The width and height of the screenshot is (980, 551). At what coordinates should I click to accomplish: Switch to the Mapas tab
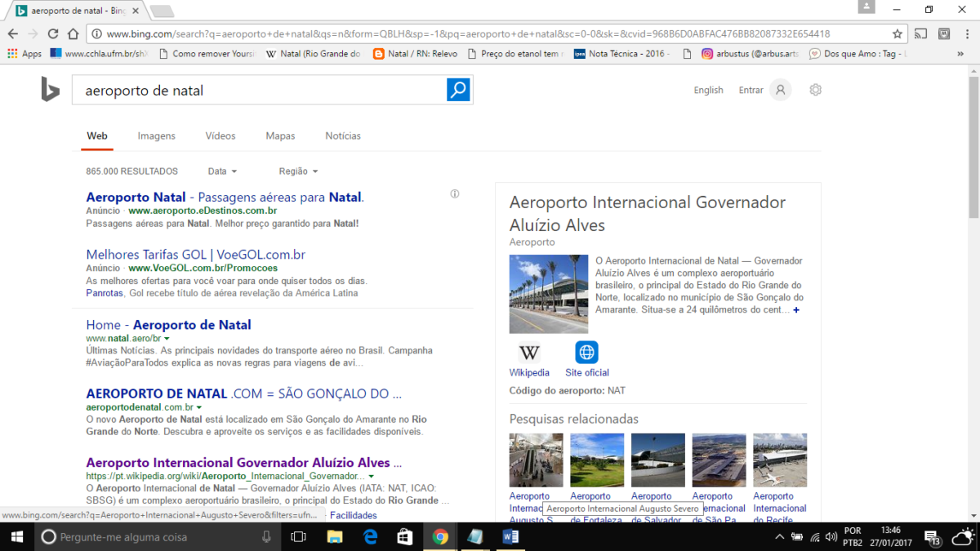click(280, 136)
